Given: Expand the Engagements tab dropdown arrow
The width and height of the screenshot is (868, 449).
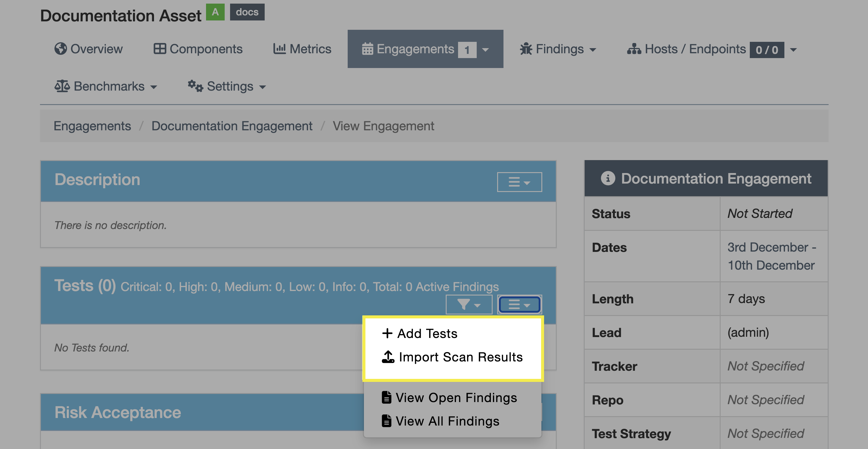Looking at the screenshot, I should (x=485, y=50).
